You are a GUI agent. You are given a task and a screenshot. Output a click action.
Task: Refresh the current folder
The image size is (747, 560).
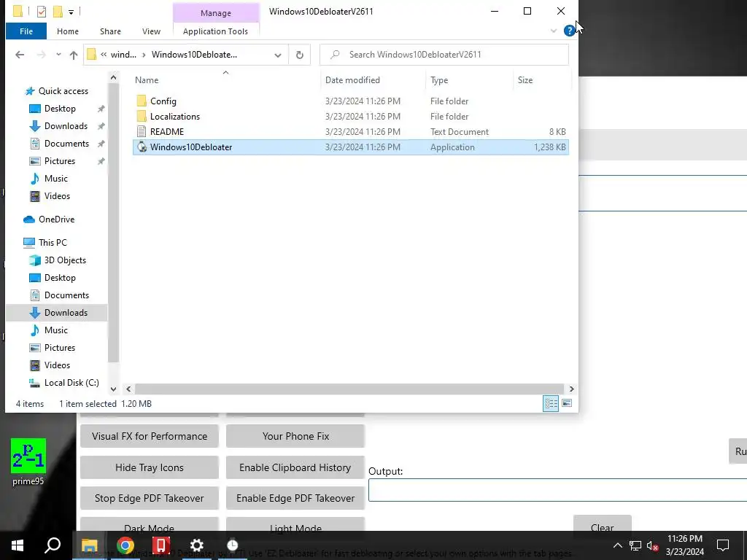click(x=300, y=55)
